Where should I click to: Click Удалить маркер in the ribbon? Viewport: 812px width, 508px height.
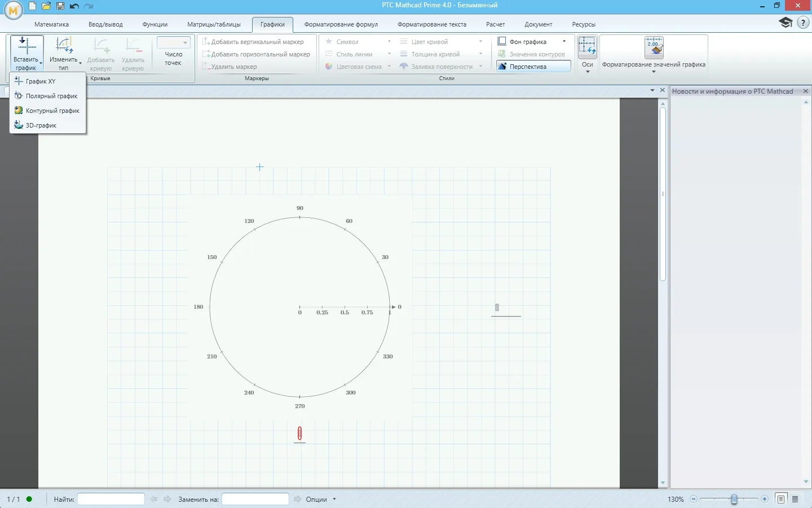[x=230, y=67]
